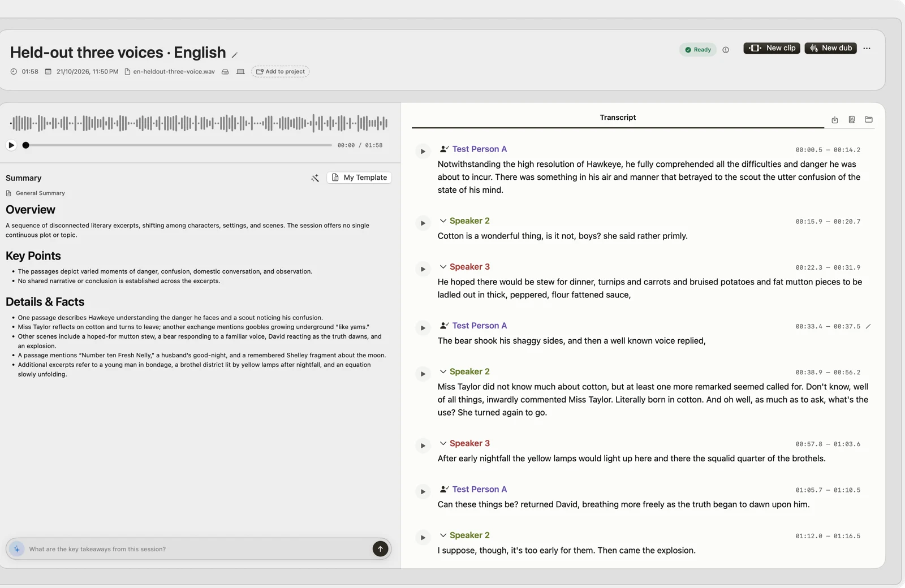Play the segment starting at 00:00.5

click(x=423, y=152)
